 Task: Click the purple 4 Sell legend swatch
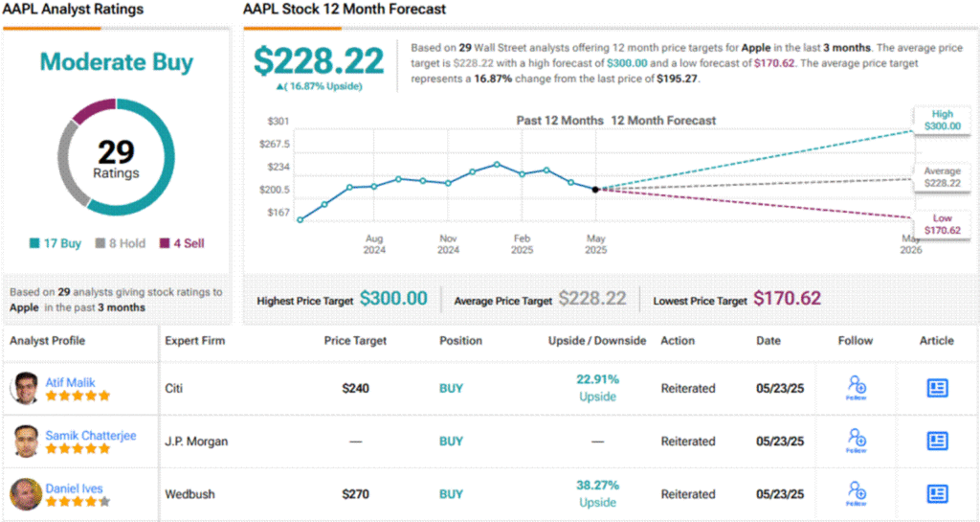click(x=165, y=244)
